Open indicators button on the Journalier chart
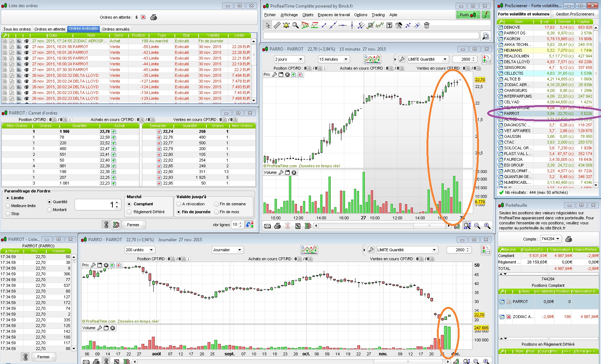 point(309,250)
